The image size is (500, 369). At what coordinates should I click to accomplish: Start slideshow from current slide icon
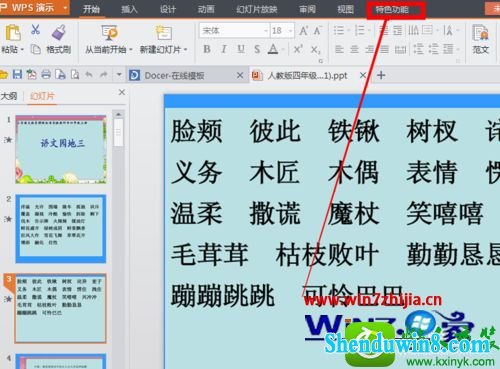[x=109, y=33]
